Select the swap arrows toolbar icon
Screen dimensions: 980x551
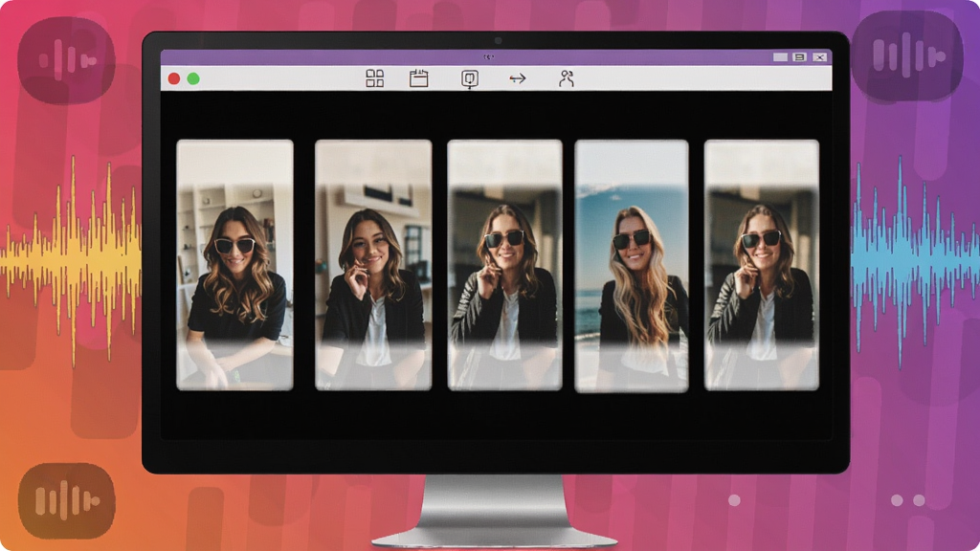[x=518, y=78]
